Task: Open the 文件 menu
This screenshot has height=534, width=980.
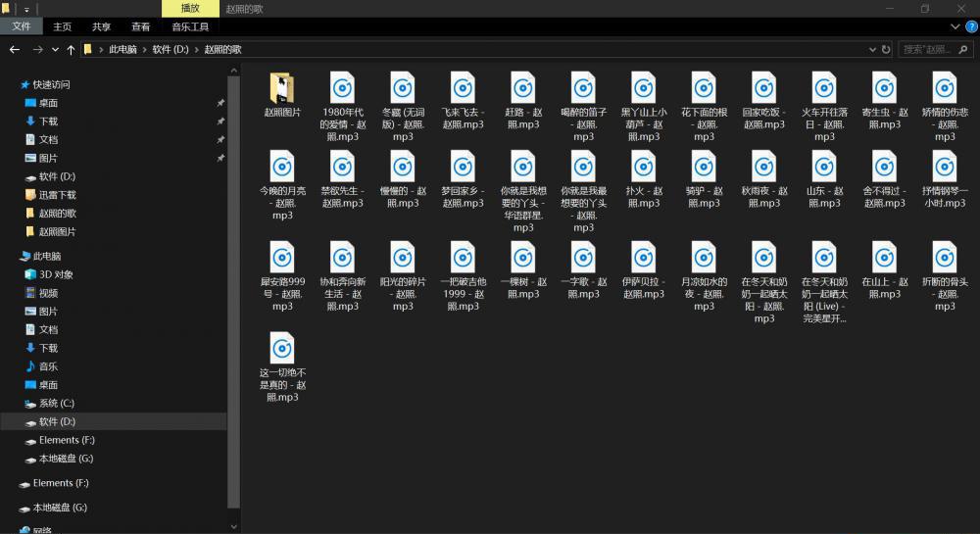Action: click(22, 26)
